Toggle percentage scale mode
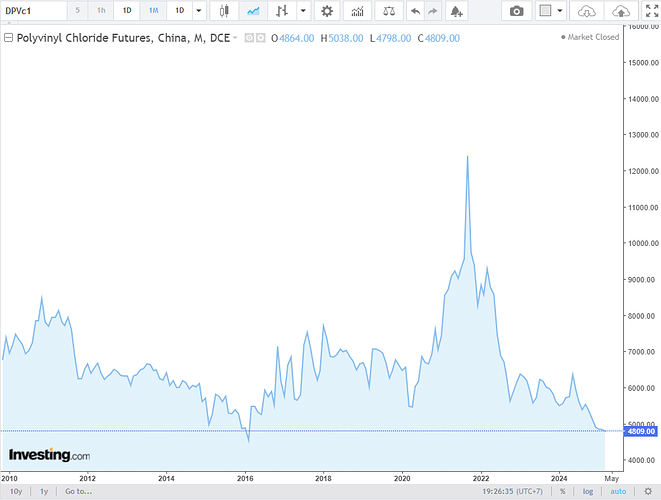This screenshot has height=500, width=661. pos(562,491)
